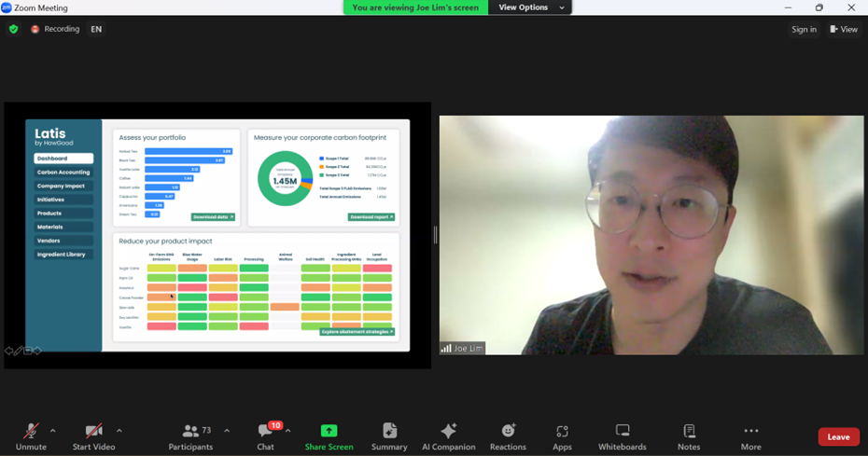Open the Chat panel
Image resolution: width=868 pixels, height=456 pixels.
pyautogui.click(x=266, y=435)
